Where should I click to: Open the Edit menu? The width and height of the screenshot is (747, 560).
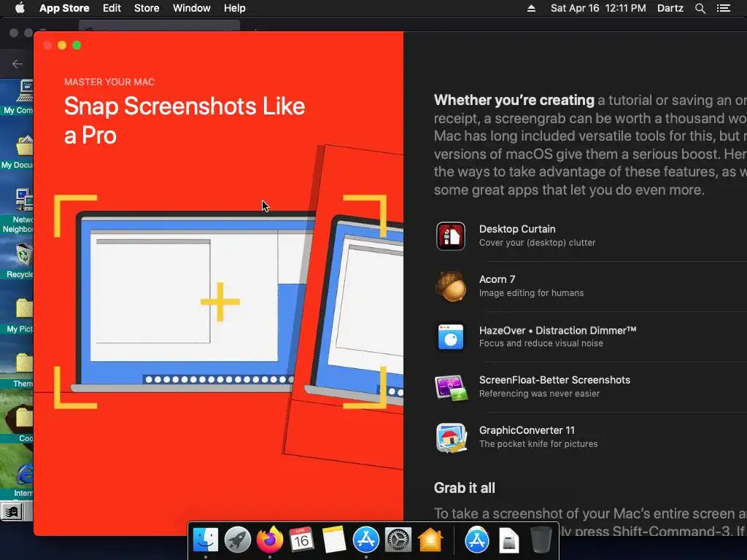click(112, 8)
